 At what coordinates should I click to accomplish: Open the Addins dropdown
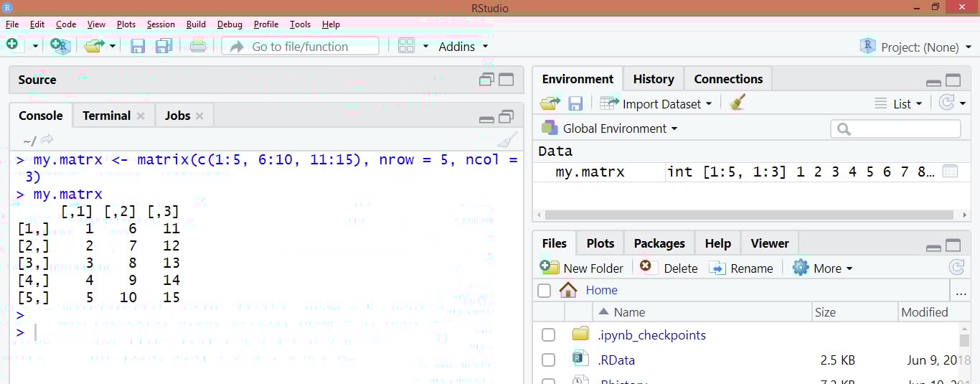coord(463,46)
